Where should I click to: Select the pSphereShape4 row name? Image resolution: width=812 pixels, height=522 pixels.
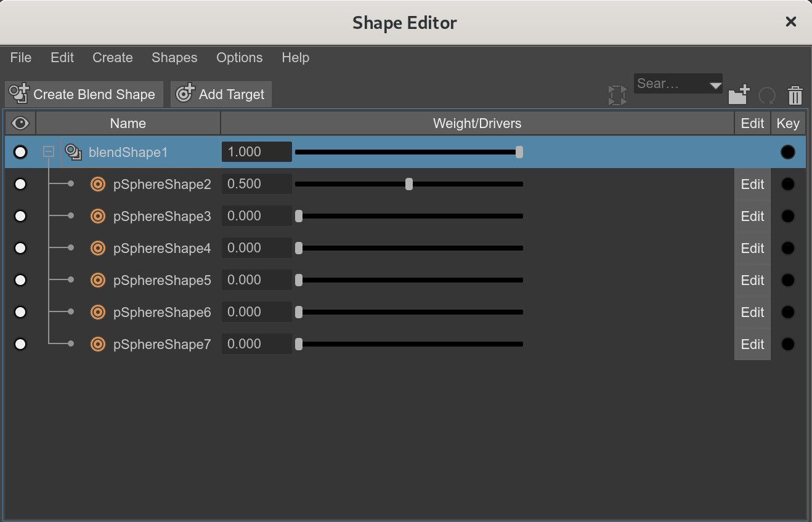coord(162,248)
